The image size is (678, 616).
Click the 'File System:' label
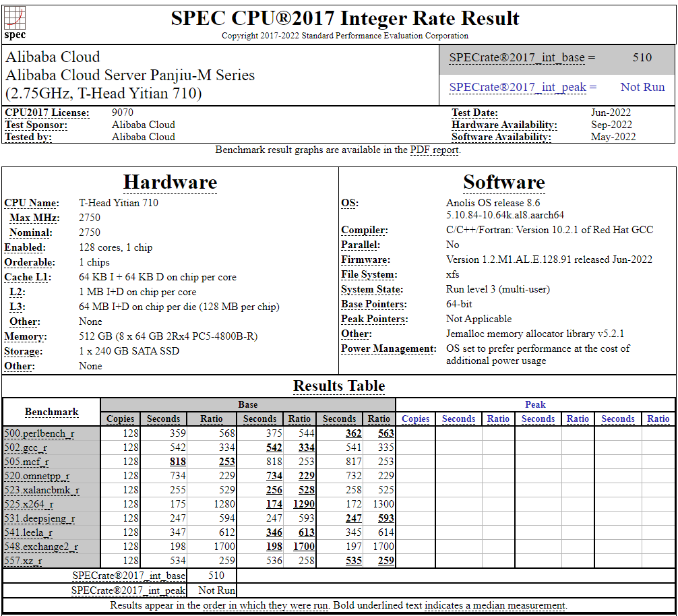(x=369, y=274)
